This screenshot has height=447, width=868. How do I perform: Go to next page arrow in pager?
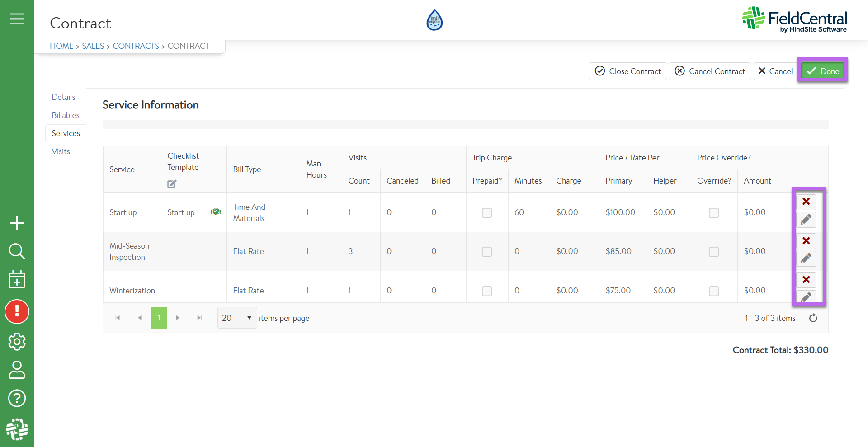coord(178,318)
